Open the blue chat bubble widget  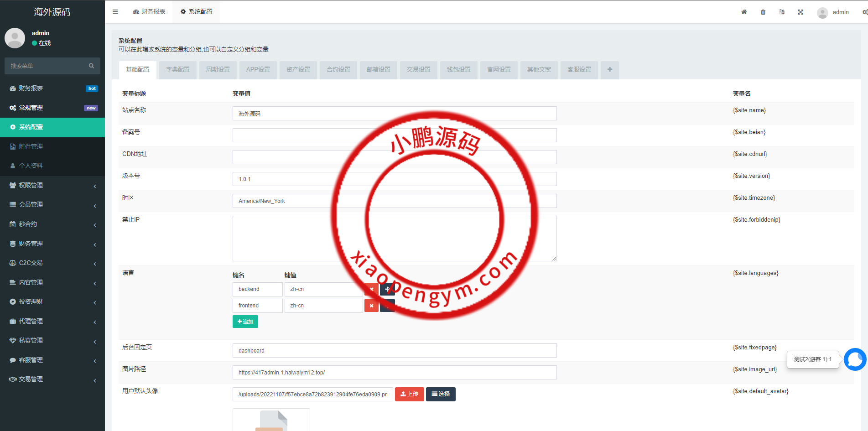(x=855, y=360)
